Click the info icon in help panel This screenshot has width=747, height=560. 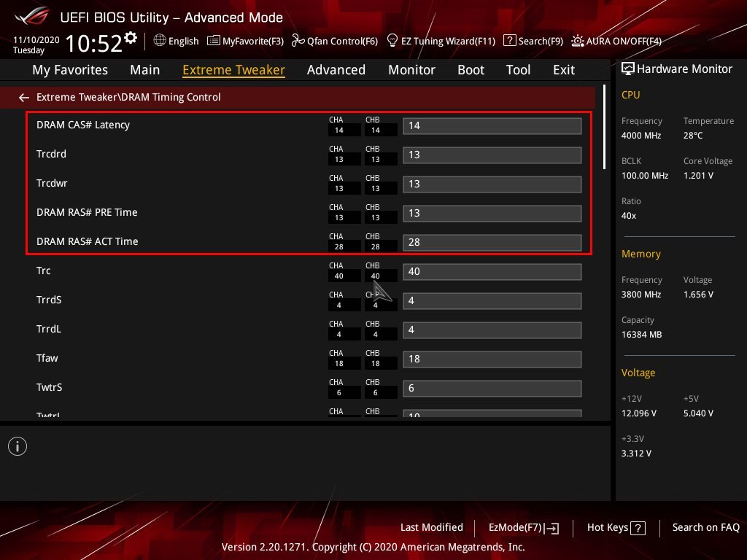pos(18,446)
